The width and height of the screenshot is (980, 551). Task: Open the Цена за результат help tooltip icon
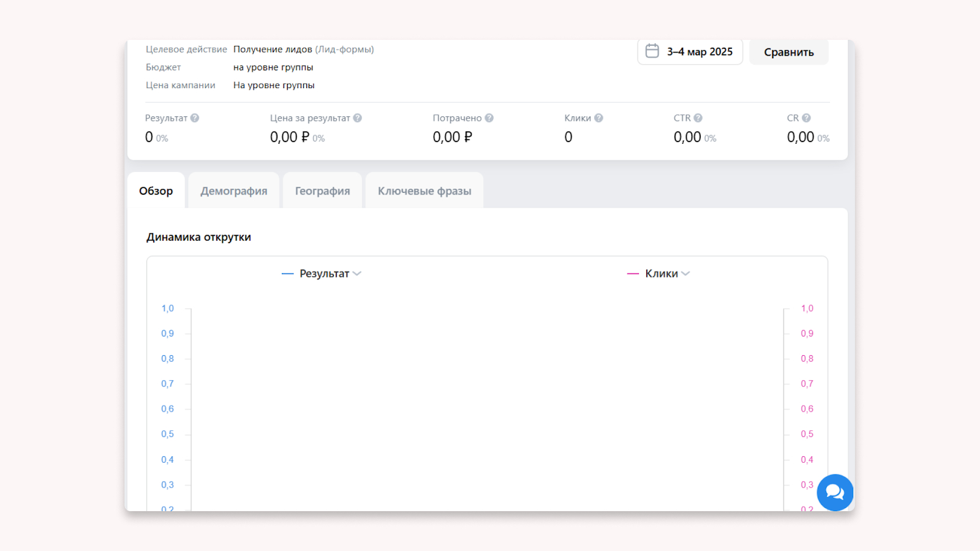coord(358,118)
